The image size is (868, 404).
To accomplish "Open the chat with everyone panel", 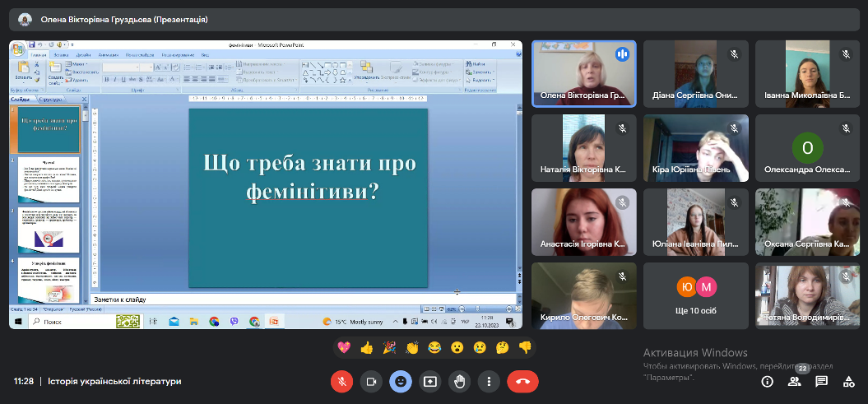I will point(821,381).
